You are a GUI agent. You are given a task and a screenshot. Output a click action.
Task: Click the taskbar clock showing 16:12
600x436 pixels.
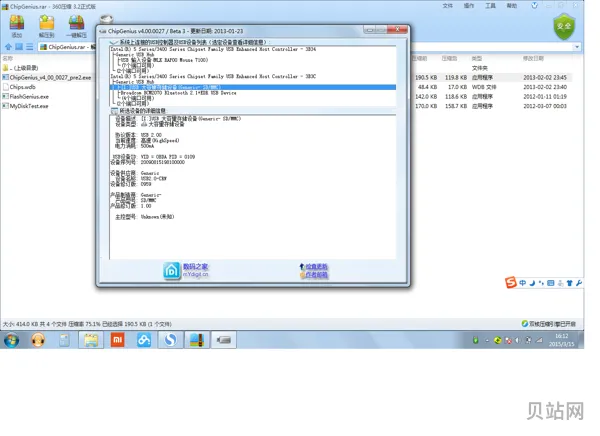[x=561, y=340]
